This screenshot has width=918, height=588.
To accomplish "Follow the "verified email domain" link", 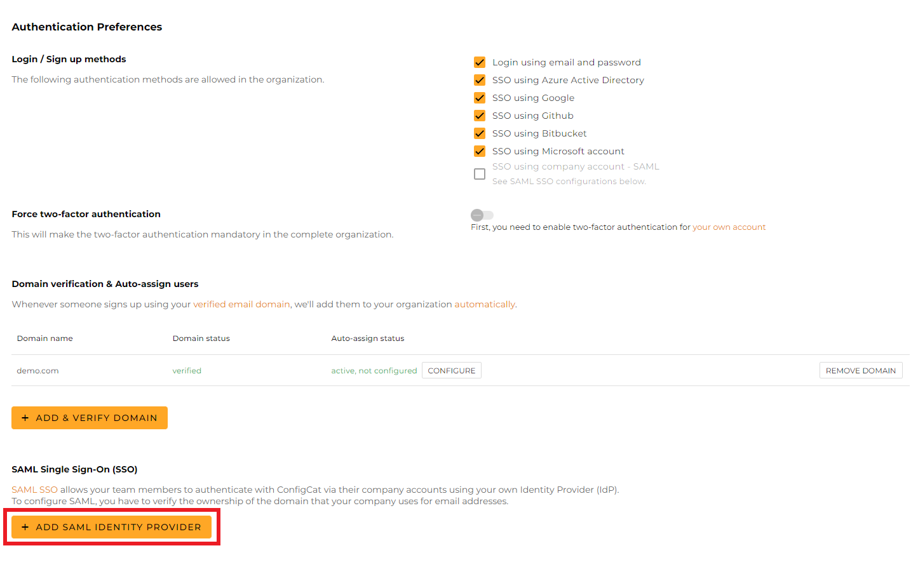I will tap(241, 304).
